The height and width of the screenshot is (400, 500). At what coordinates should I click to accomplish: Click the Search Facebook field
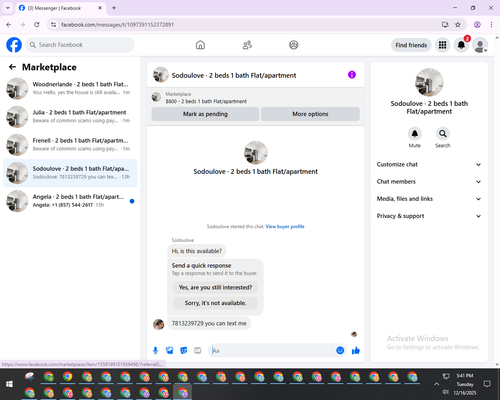pyautogui.click(x=80, y=45)
